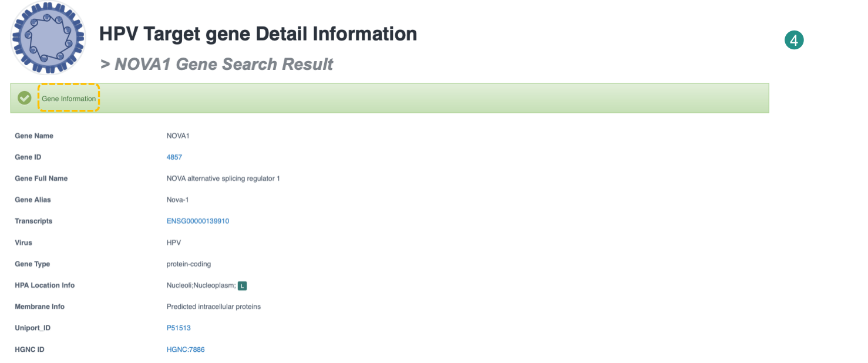Click the Nucleoli;Nucleoplasm location text
The image size is (868, 363).
pyautogui.click(x=201, y=285)
